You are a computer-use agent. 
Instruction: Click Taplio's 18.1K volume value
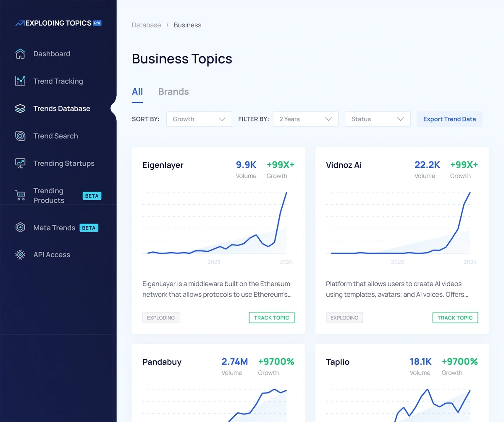(x=420, y=361)
